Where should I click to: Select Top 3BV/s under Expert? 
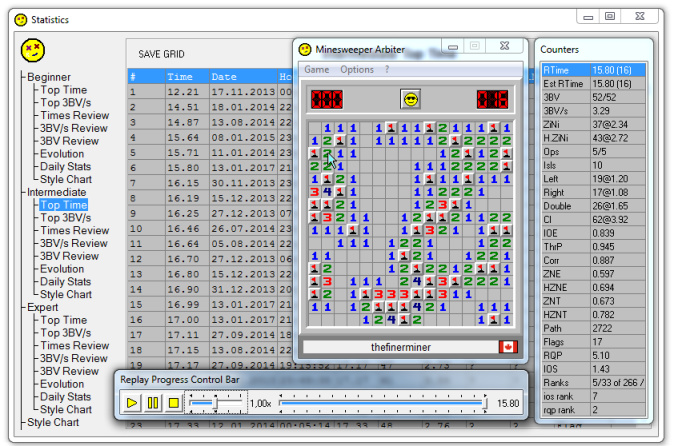click(x=66, y=333)
